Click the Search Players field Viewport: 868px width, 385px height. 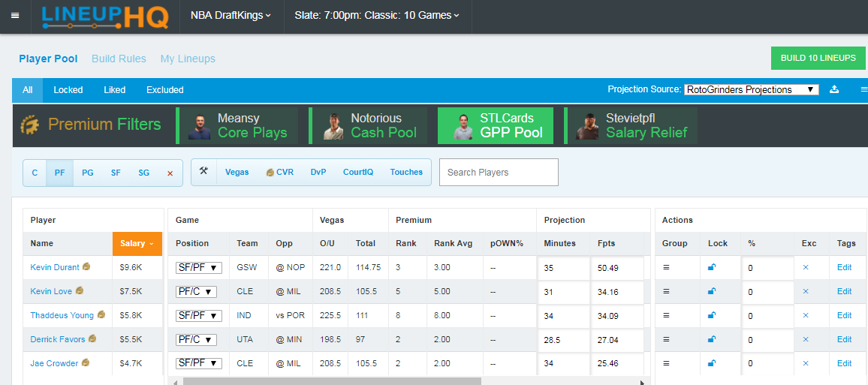(x=499, y=172)
